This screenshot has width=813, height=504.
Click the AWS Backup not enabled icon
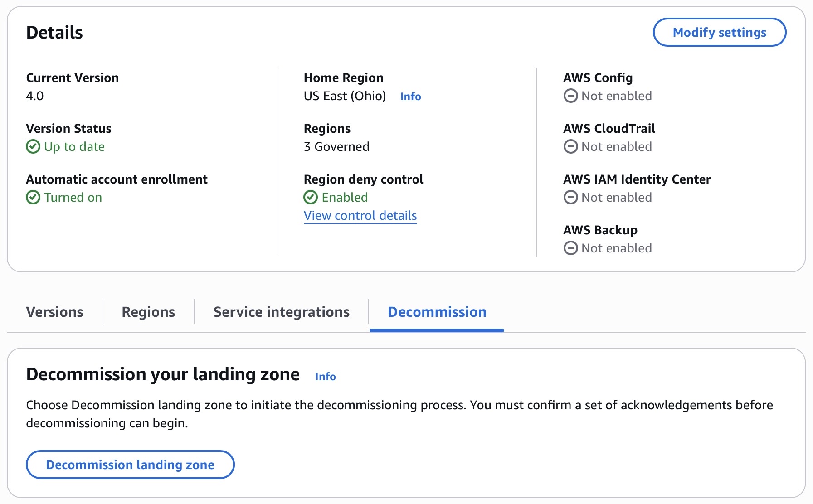[x=570, y=248]
